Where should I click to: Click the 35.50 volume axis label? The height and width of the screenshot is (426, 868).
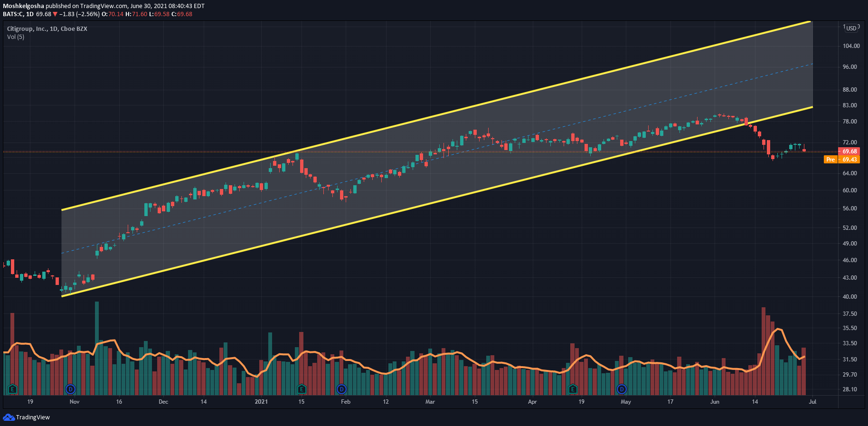tap(849, 328)
